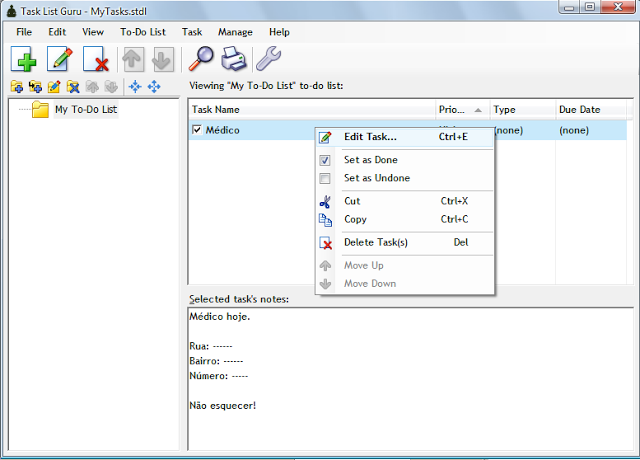The image size is (640, 460).
Task: Sort by the Type column header
Action: [523, 110]
